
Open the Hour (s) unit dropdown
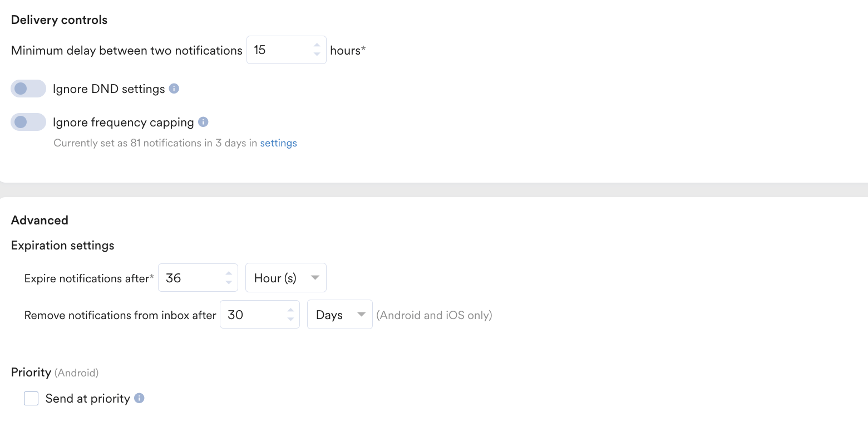pyautogui.click(x=286, y=278)
